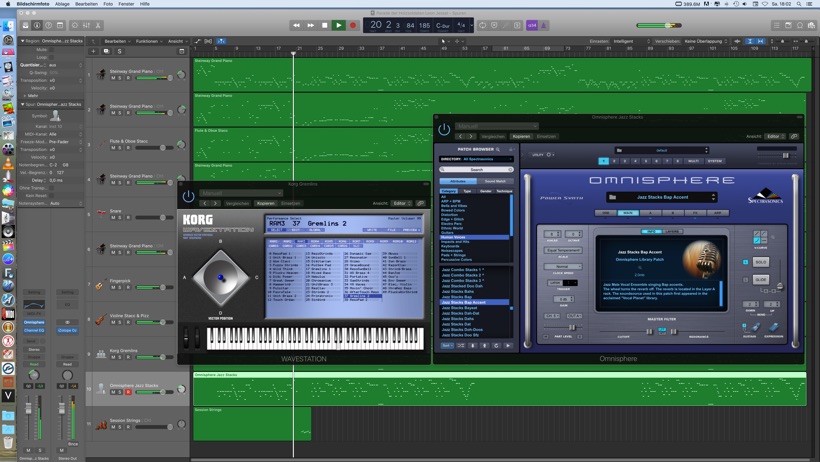Record-enable the Omnisphere Jazz Stacks track

coord(128,392)
